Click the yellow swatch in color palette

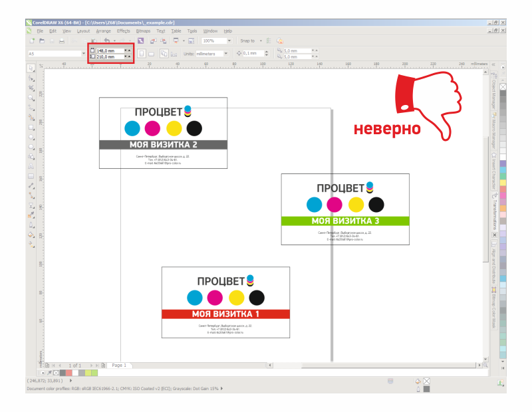503,183
